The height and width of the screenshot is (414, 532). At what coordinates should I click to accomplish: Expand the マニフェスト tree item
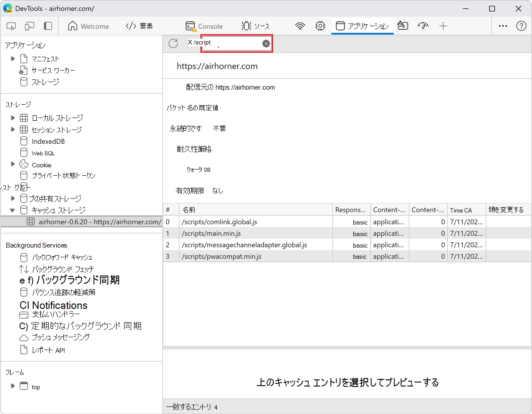point(13,59)
